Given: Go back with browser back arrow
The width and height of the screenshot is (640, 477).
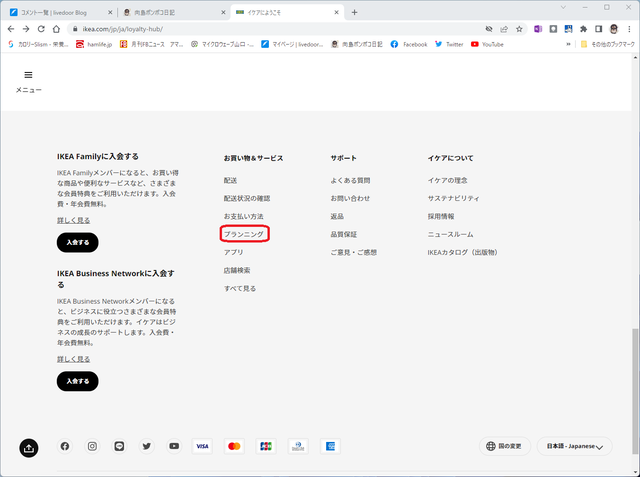Looking at the screenshot, I should coord(11,29).
